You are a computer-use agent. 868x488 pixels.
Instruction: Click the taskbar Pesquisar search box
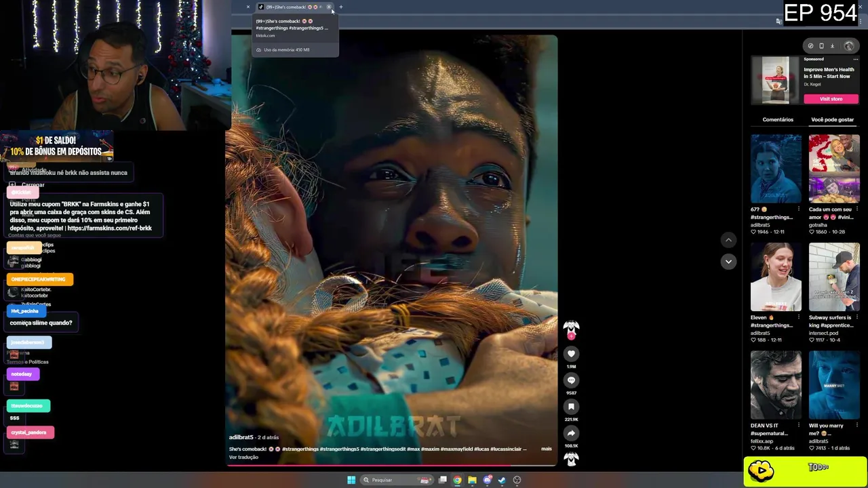coord(397,480)
